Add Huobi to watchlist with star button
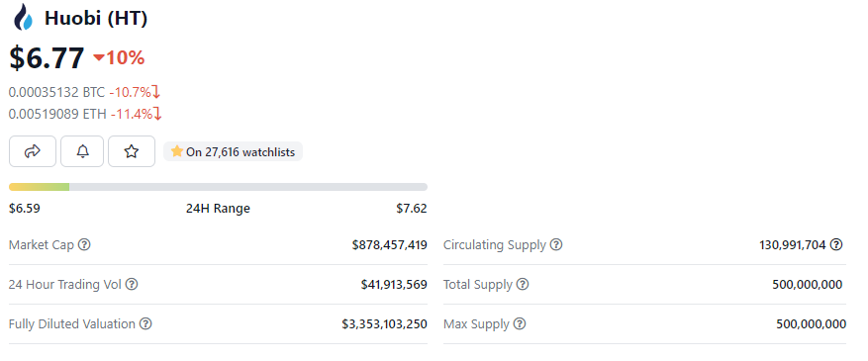868x361 pixels. [x=132, y=151]
